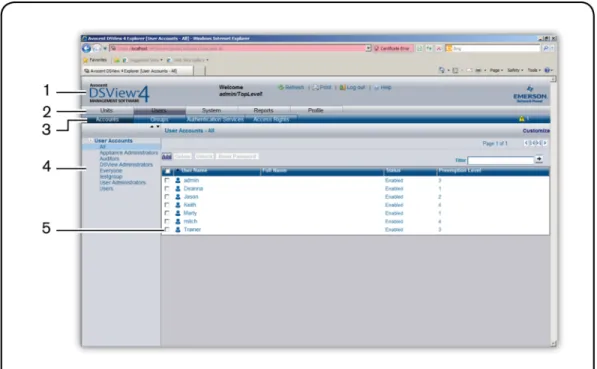Select Appliance Administrators in the side tree
Viewport: 597px width, 369px height.
click(x=129, y=153)
